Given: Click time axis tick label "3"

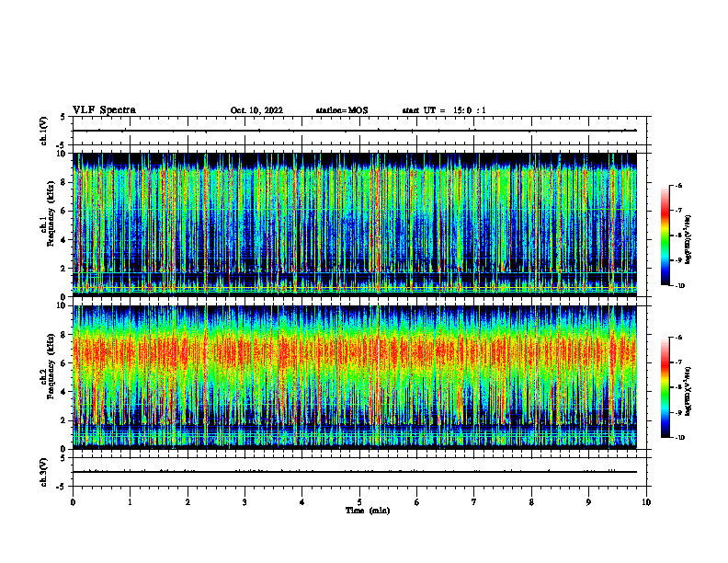Looking at the screenshot, I should (x=245, y=502).
